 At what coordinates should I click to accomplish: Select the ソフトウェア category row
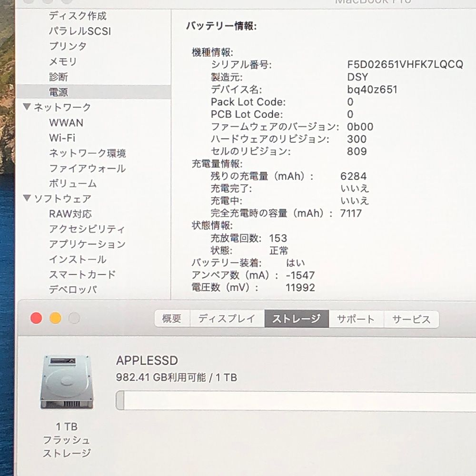click(x=62, y=198)
